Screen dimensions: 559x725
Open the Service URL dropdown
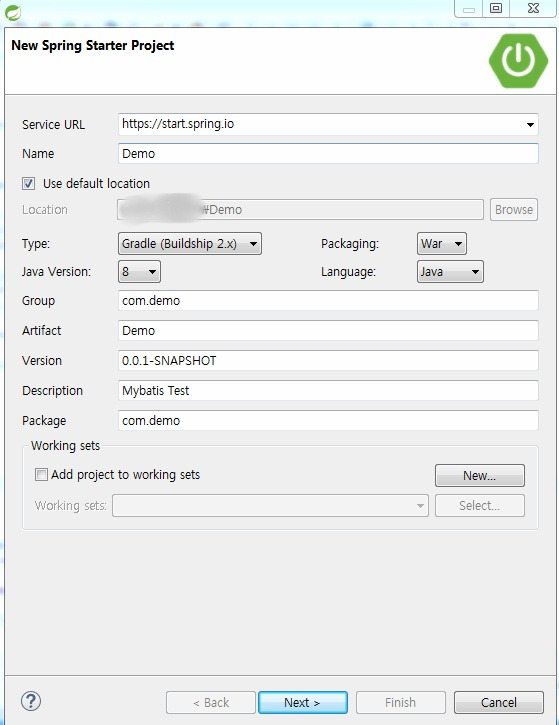point(530,124)
